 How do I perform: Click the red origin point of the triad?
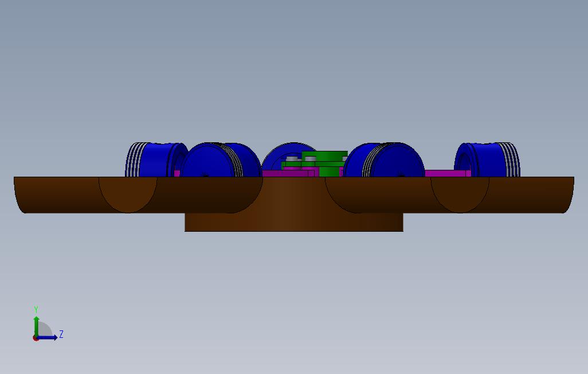(36, 338)
